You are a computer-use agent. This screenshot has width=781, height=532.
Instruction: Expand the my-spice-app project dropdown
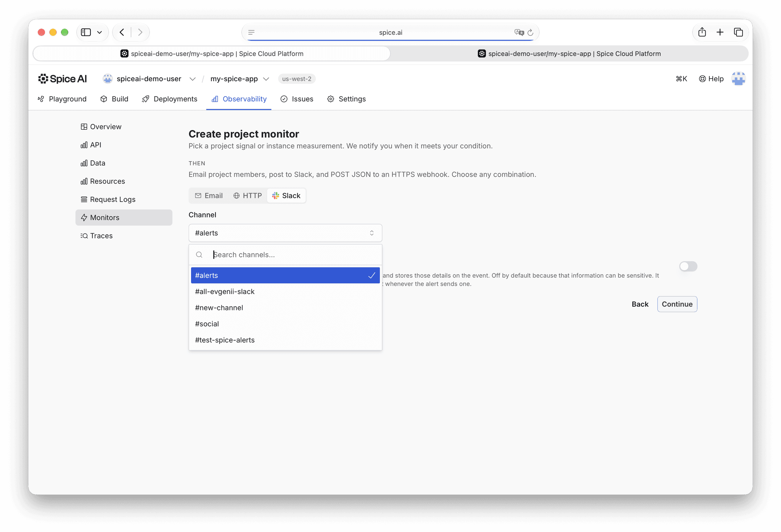point(266,79)
